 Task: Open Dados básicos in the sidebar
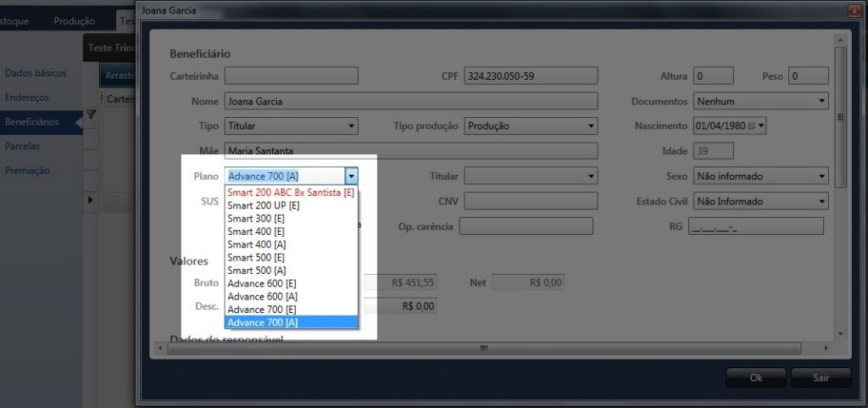point(36,73)
